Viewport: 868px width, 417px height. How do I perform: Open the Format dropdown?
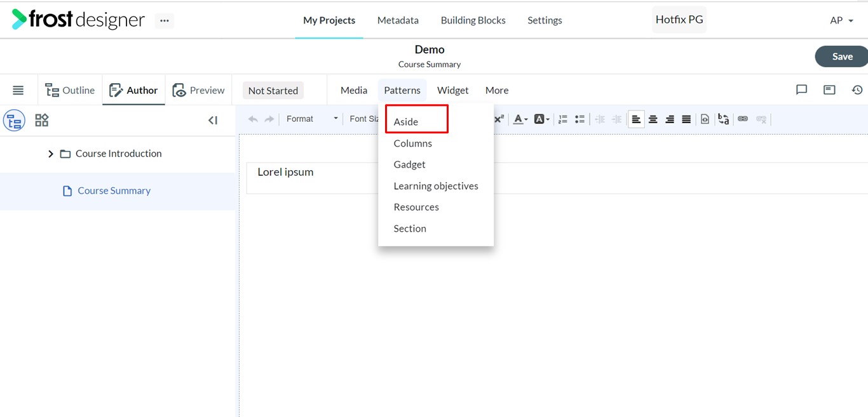coord(311,119)
